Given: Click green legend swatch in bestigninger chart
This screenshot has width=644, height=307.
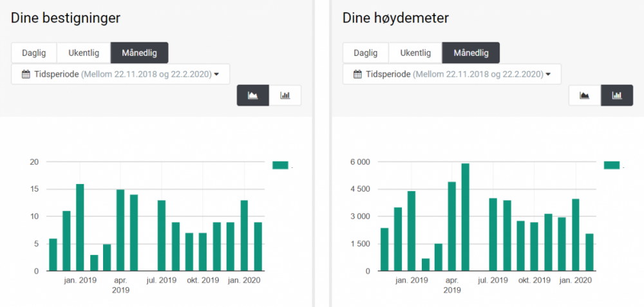Looking at the screenshot, I should point(280,165).
